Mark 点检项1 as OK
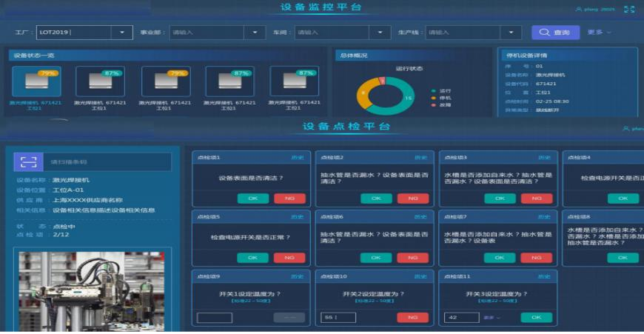Screen dimensions: 644x334 coord(253,198)
